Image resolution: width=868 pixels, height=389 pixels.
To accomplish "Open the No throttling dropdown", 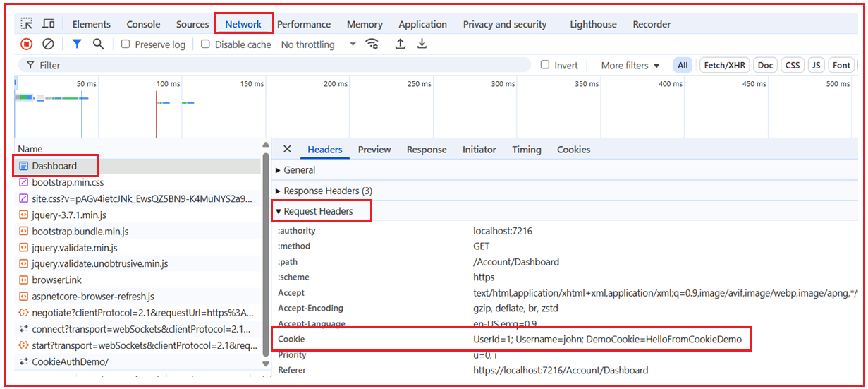I will (x=318, y=44).
